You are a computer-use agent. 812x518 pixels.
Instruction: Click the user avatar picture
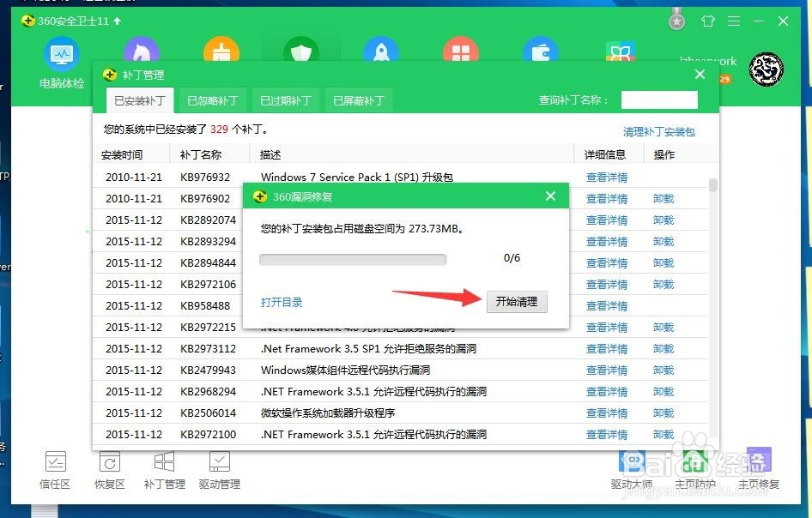[x=766, y=69]
